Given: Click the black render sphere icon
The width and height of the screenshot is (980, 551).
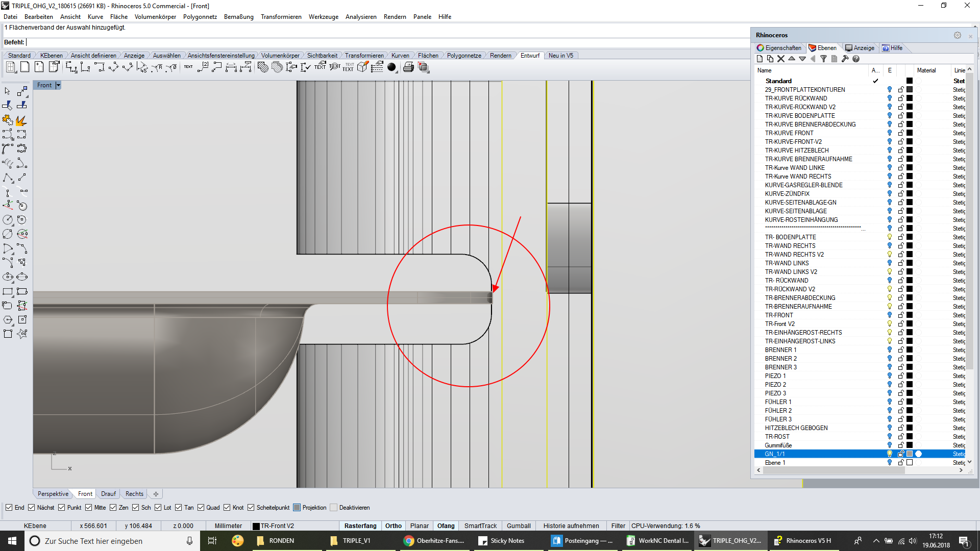Looking at the screenshot, I should (x=392, y=67).
